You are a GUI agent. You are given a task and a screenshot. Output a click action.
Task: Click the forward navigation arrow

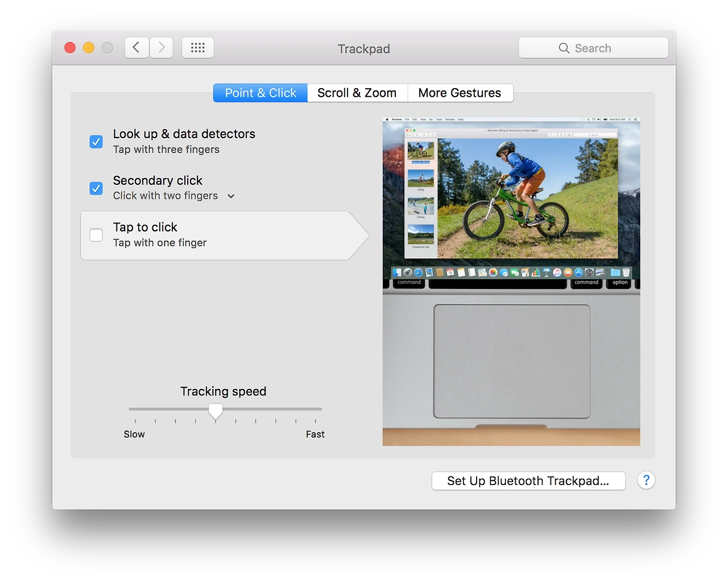tap(161, 47)
